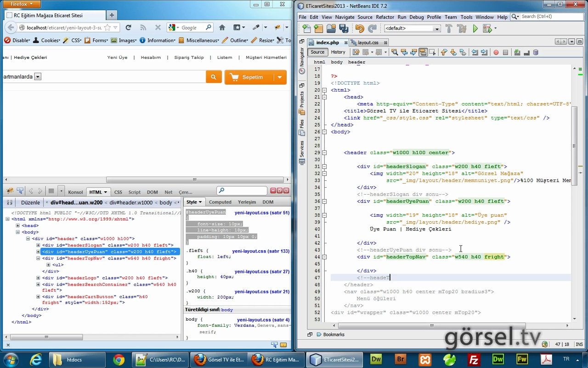588x368 pixels.
Task: Collapse the body node in Firebug
Action: pyautogui.click(x=18, y=232)
